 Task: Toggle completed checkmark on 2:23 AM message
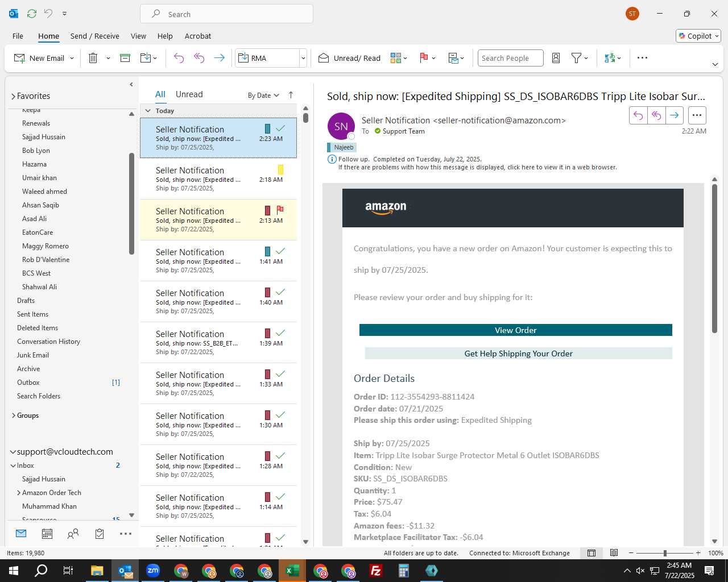280,128
